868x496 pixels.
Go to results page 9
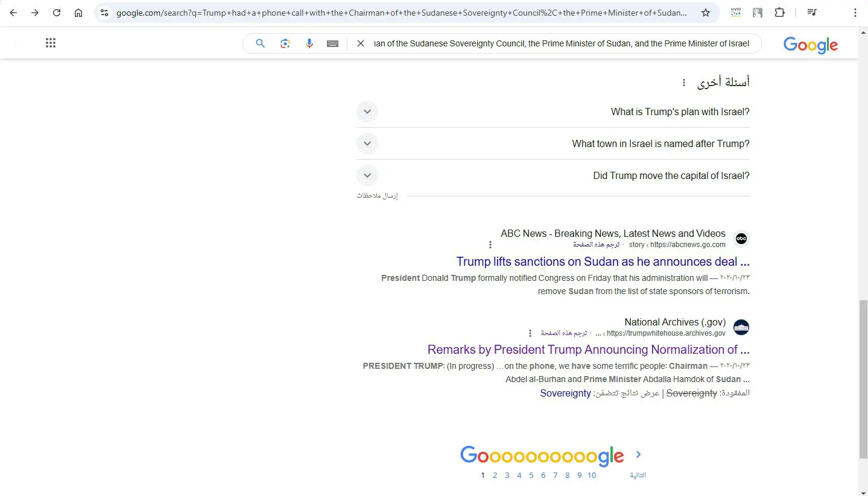[x=579, y=476]
